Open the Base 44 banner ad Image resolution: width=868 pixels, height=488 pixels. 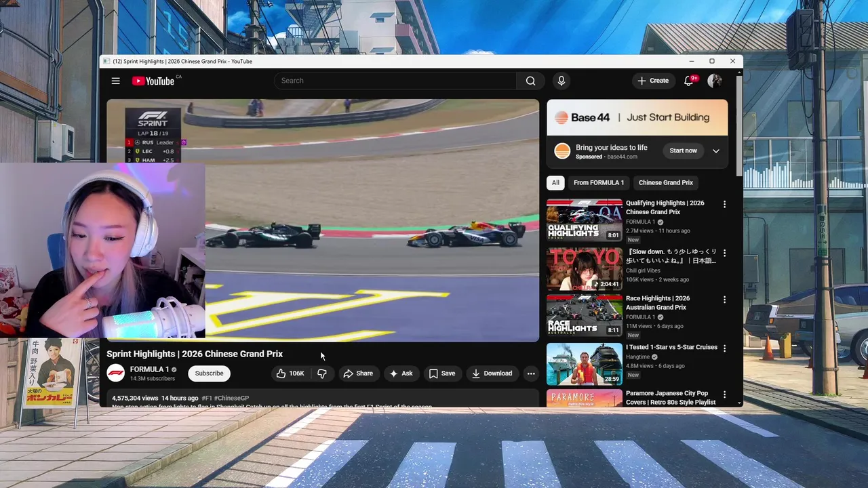[x=637, y=117]
